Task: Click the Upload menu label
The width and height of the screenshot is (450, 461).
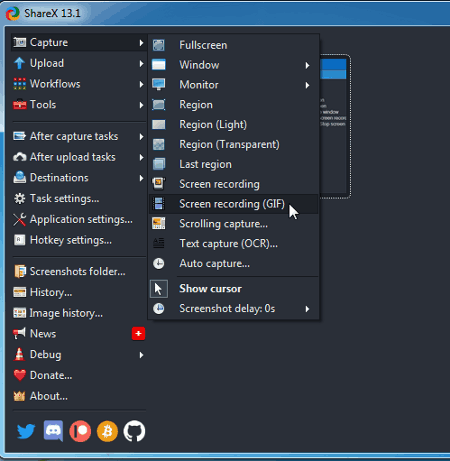Action: tap(47, 63)
